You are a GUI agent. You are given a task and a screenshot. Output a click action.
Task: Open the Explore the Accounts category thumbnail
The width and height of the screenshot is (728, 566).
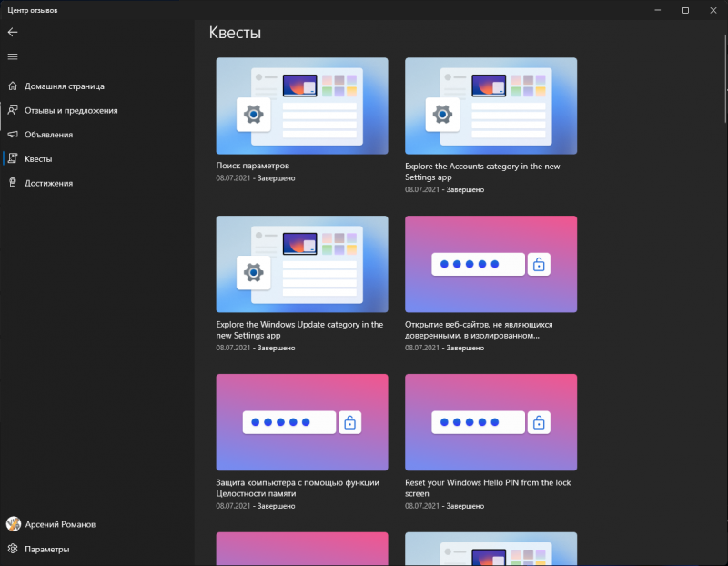[490, 106]
